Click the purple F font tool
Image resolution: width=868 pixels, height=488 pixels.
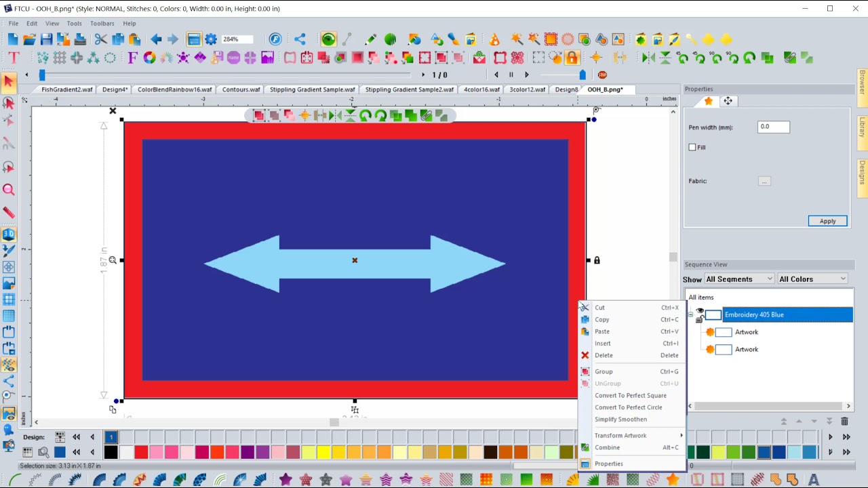[132, 58]
